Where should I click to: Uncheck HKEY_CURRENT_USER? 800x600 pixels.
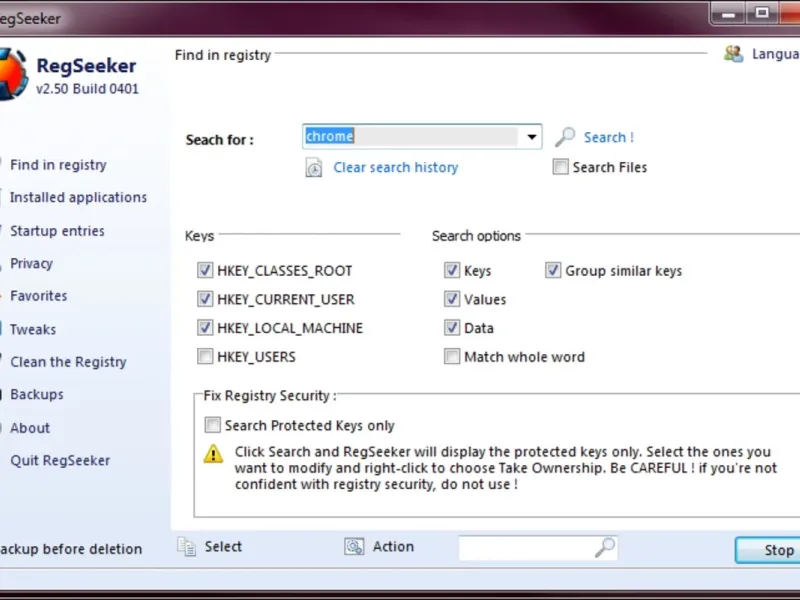[205, 298]
